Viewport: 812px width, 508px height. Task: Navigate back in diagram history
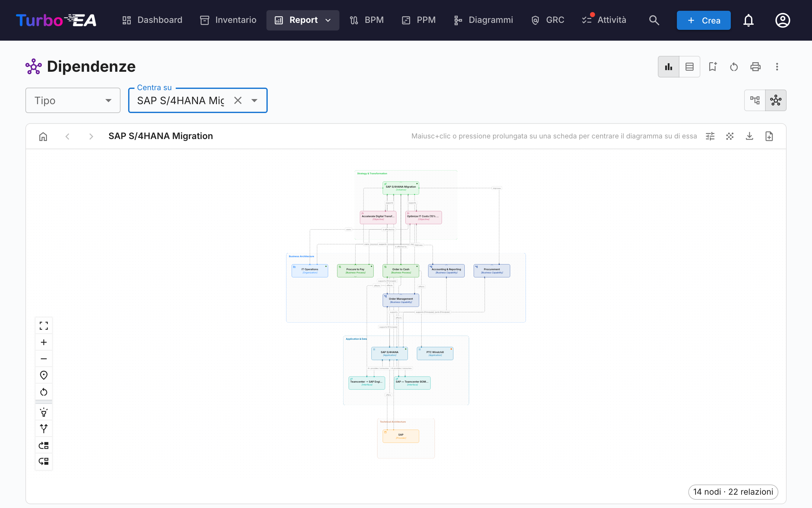(x=68, y=136)
